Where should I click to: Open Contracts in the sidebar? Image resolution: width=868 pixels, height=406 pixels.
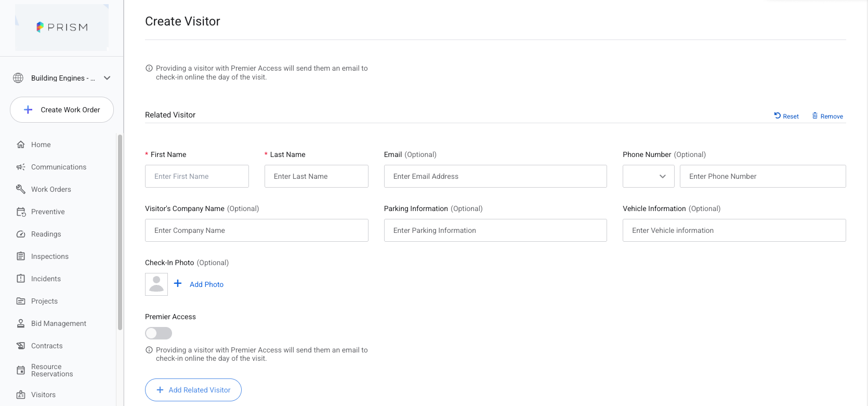coord(47,346)
